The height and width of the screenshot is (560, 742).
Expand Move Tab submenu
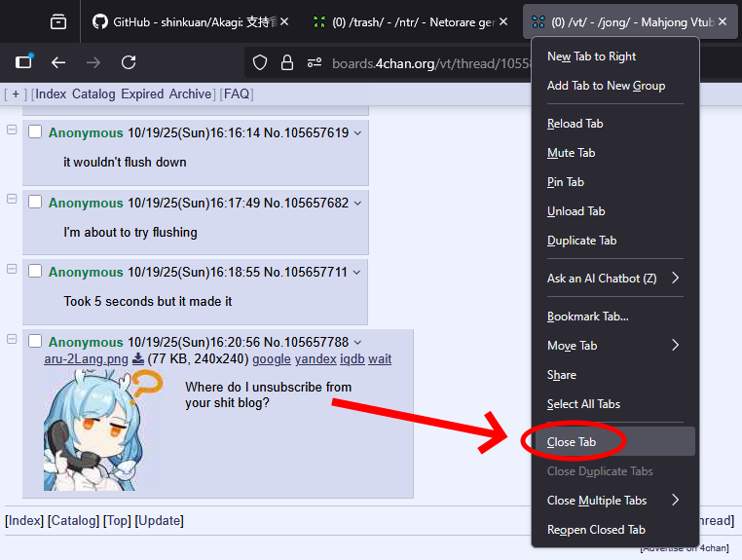point(615,346)
